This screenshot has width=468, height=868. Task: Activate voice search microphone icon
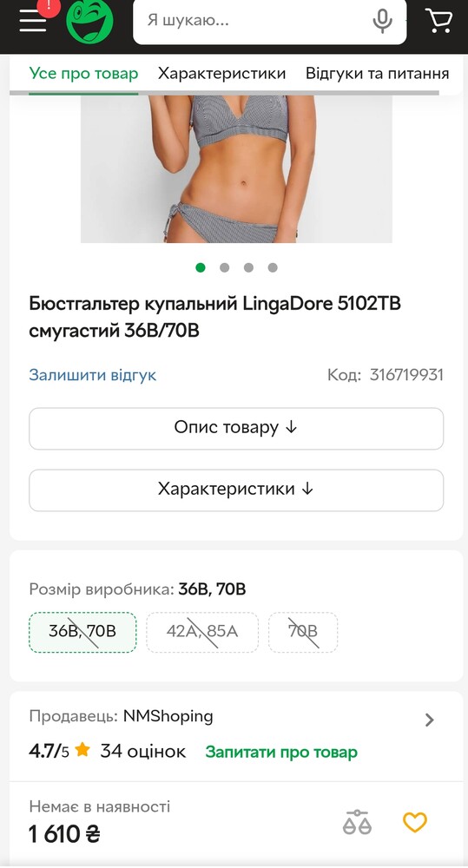tap(382, 21)
